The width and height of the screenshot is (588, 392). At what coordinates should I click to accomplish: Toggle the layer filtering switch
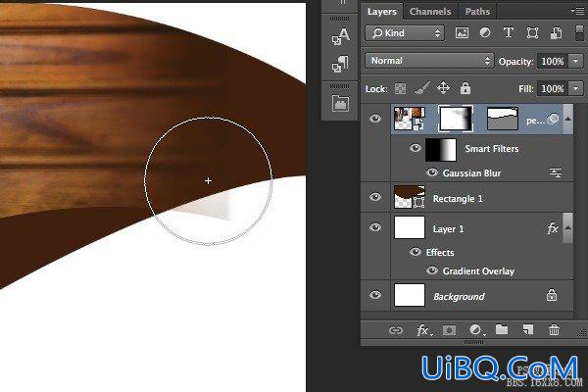click(579, 33)
